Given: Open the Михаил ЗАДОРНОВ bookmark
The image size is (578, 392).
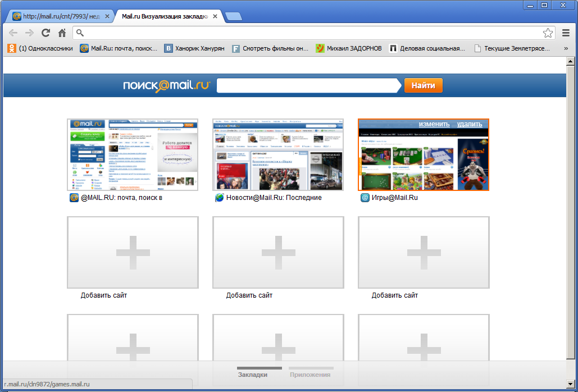Looking at the screenshot, I should click(x=349, y=48).
